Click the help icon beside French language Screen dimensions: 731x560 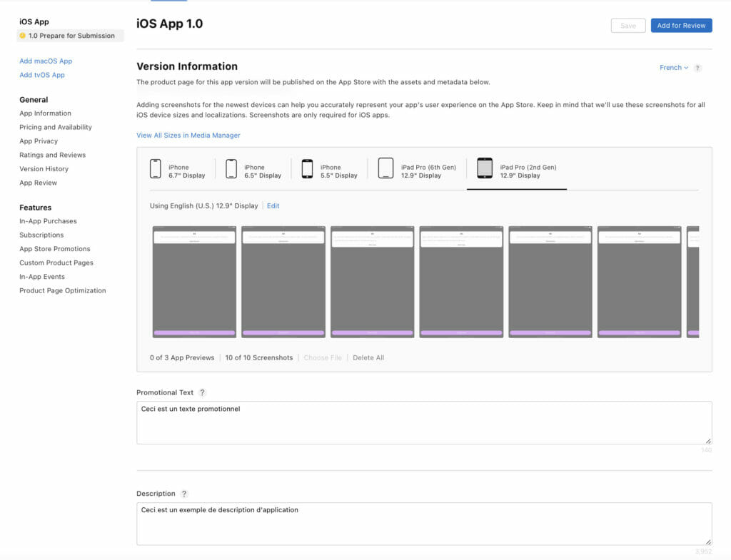click(x=697, y=68)
